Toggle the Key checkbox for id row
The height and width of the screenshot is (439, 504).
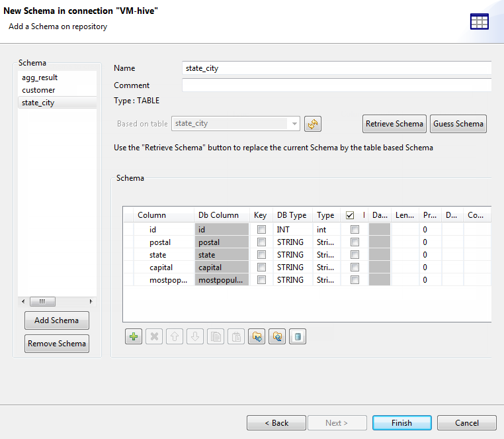261,230
